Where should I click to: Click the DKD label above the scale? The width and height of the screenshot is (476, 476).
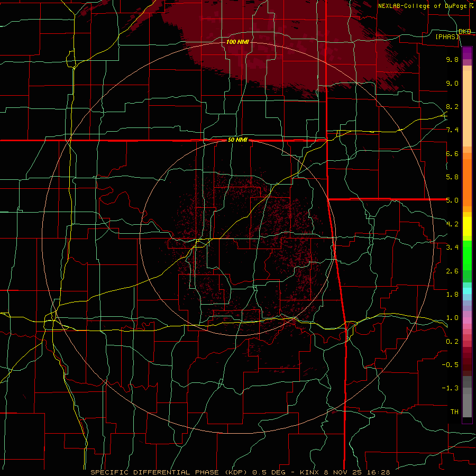[465, 32]
